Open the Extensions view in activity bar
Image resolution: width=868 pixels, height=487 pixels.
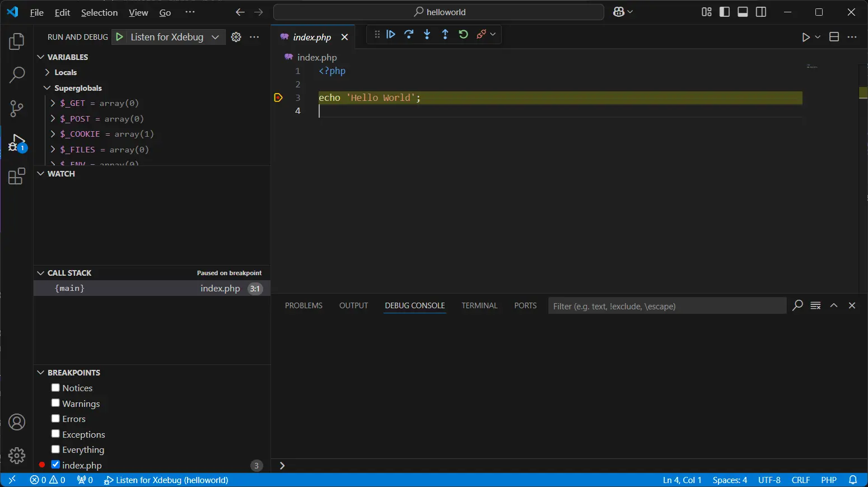point(17,177)
